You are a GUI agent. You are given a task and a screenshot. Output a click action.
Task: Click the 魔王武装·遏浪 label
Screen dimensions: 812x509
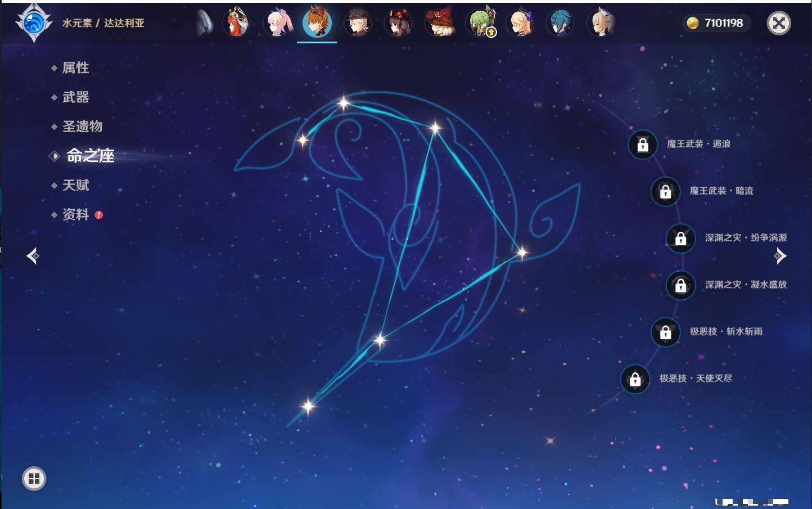click(698, 144)
